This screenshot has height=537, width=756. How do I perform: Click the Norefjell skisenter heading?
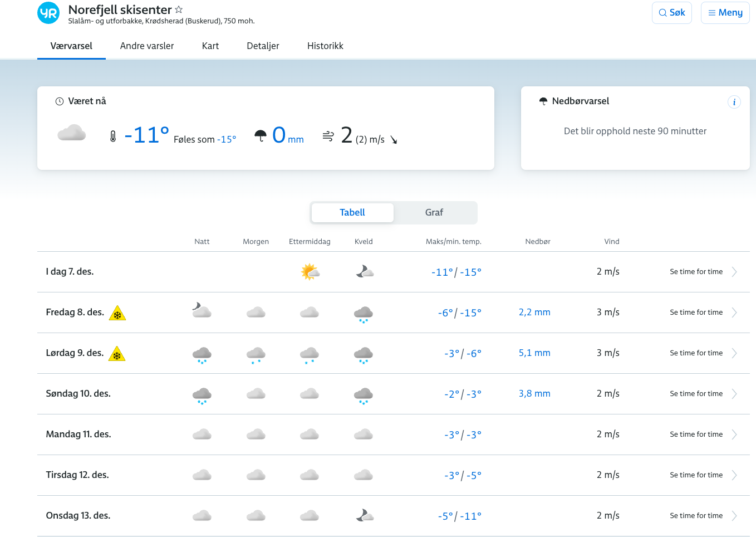120,9
